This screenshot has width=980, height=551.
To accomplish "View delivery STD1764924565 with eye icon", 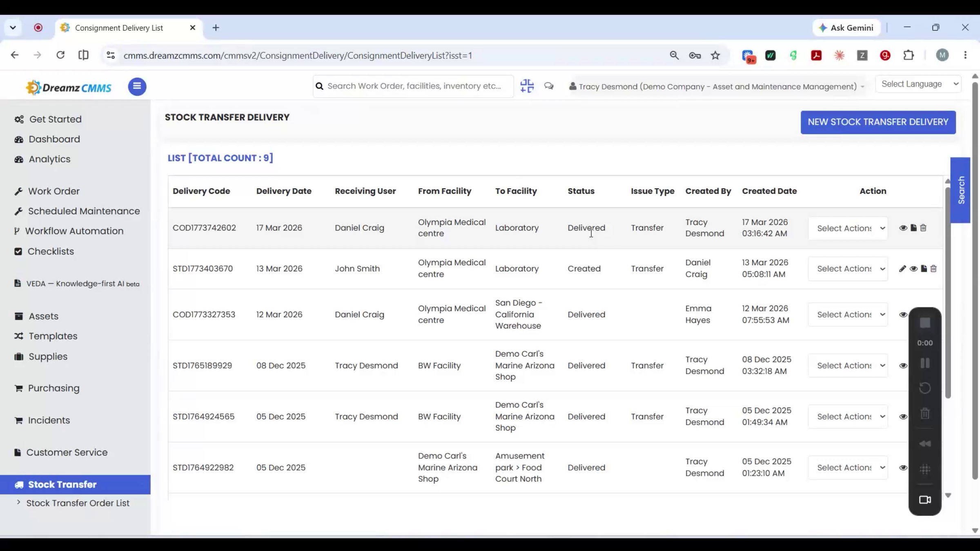I will 903,417.
